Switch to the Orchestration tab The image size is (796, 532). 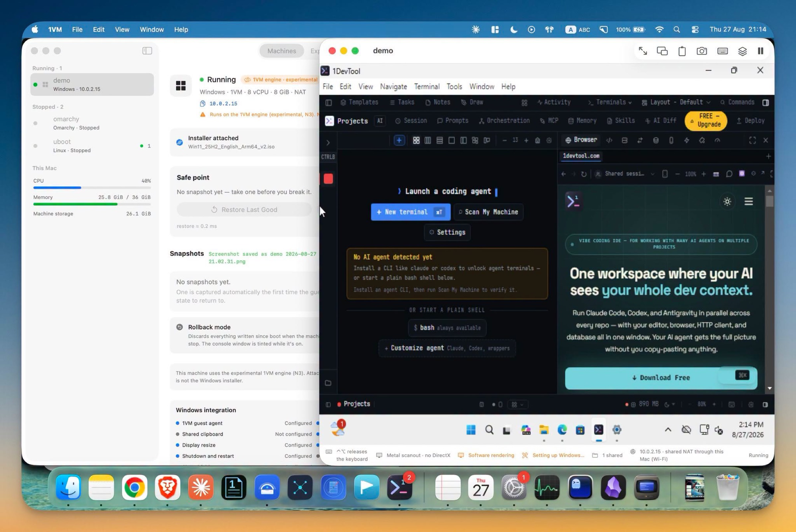(504, 121)
